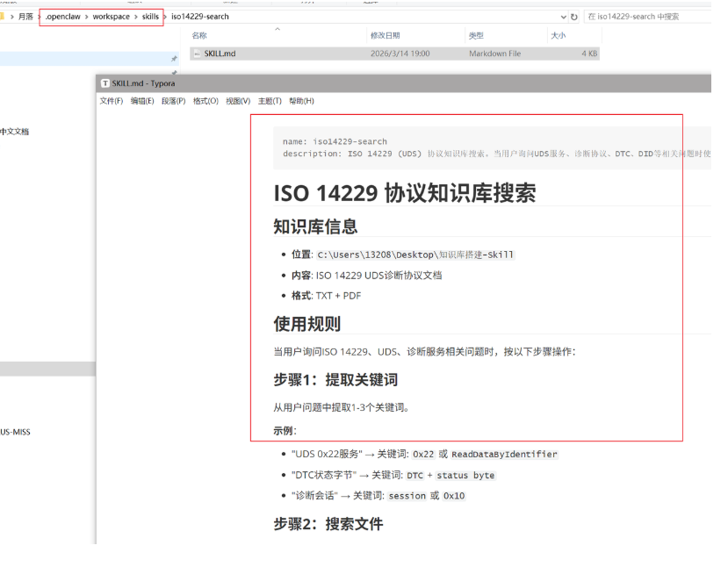Sort files by 名称 column header
Screen dimensions: 728x567
[x=199, y=36]
